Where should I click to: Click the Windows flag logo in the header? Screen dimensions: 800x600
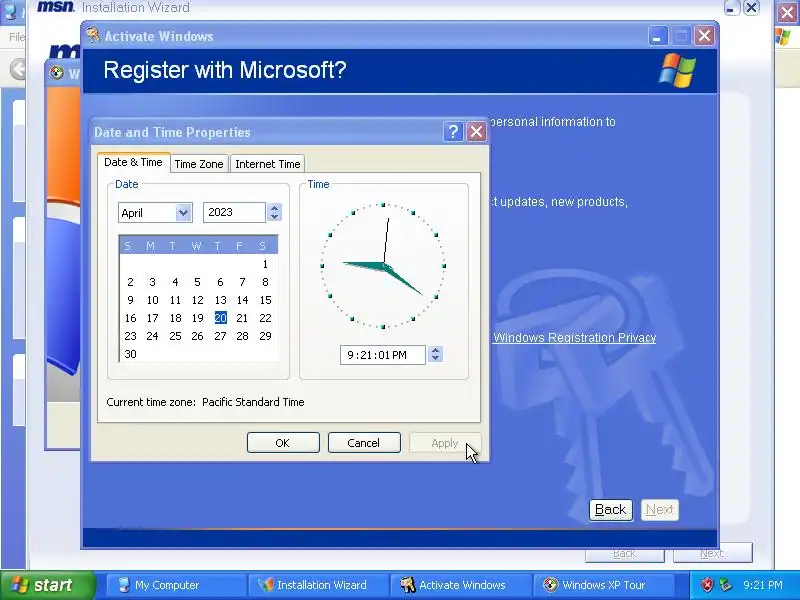click(677, 70)
